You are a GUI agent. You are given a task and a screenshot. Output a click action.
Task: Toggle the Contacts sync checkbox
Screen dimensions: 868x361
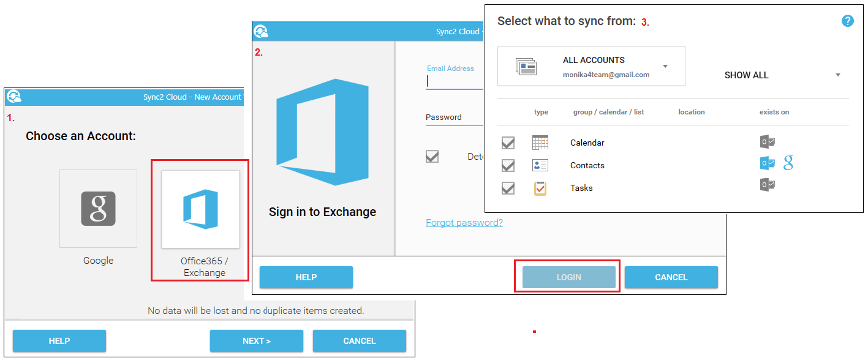tap(508, 166)
